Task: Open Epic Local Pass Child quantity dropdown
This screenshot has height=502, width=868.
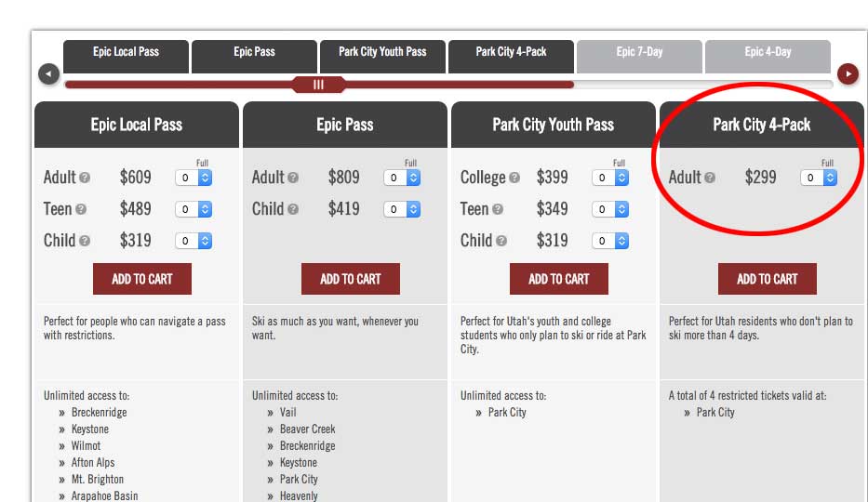Action: click(x=194, y=241)
